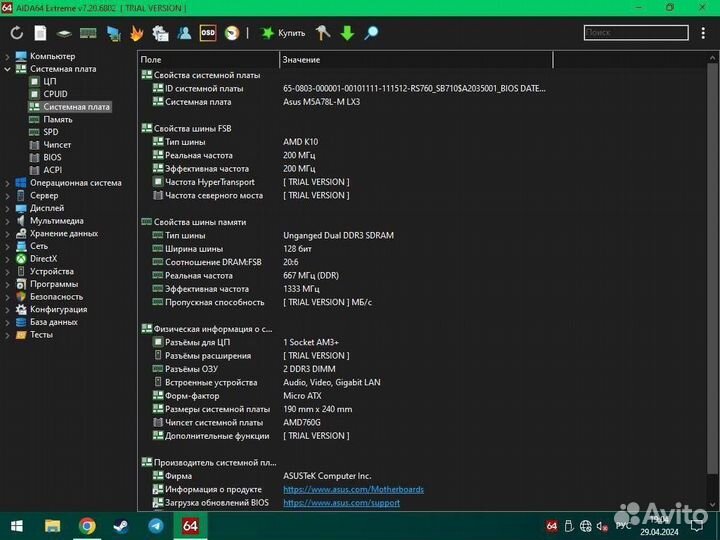This screenshot has height=540, width=720.
Task: Click the Соотношение DRAM:FSB row
Action: point(225,262)
